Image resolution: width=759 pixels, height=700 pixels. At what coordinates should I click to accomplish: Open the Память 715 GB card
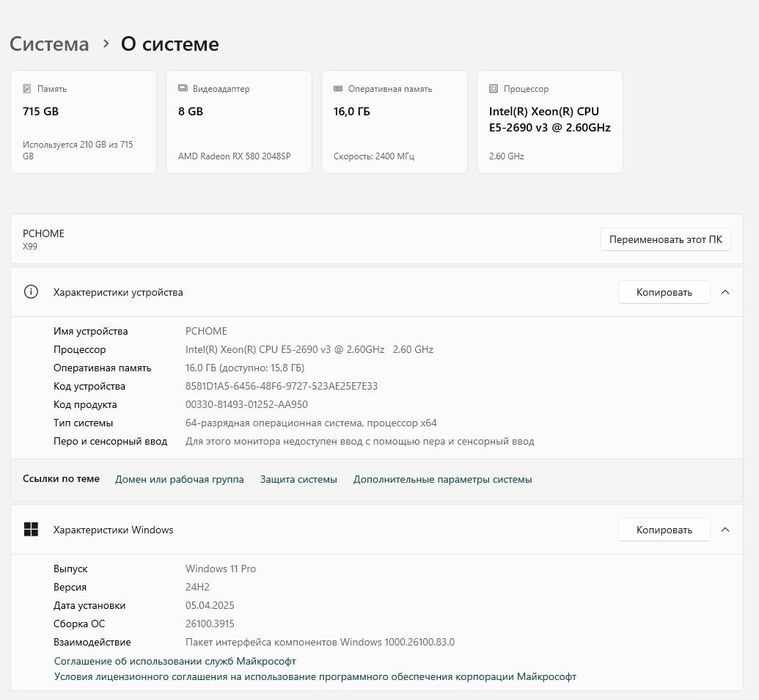83,122
